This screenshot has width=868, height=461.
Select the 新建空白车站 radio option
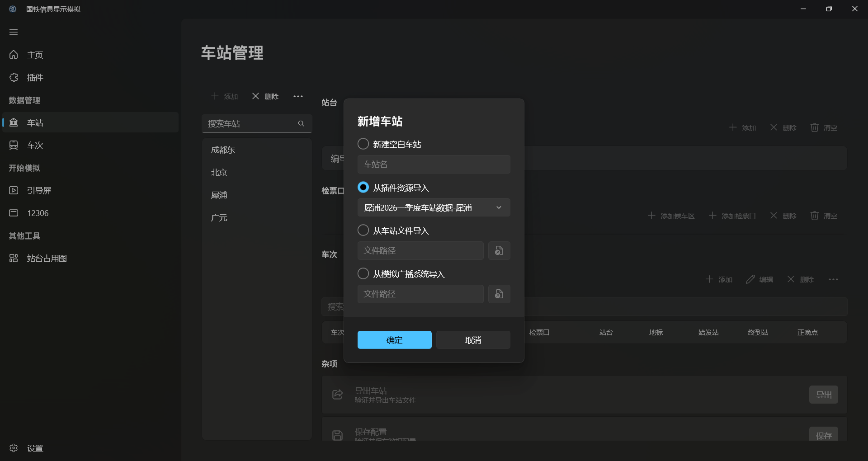[363, 144]
